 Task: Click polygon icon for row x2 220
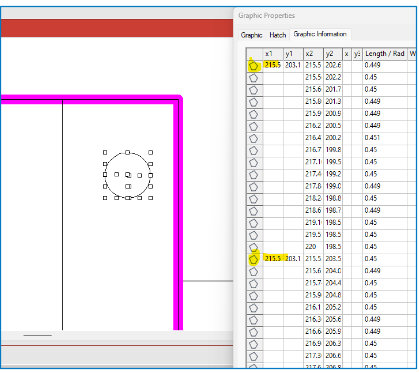click(x=254, y=247)
